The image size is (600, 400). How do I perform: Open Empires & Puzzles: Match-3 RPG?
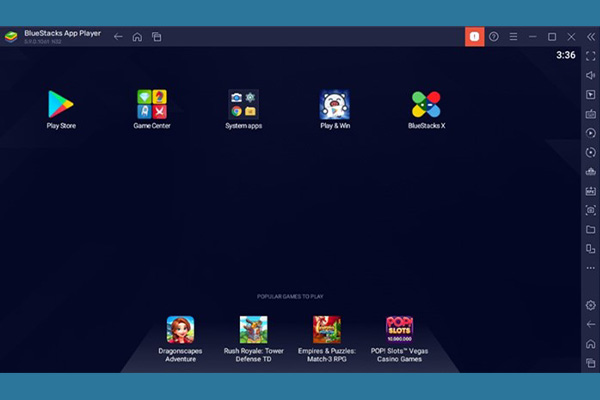tap(327, 339)
